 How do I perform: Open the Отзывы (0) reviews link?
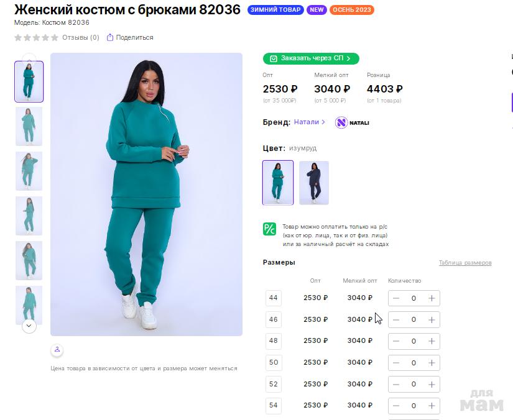point(80,37)
